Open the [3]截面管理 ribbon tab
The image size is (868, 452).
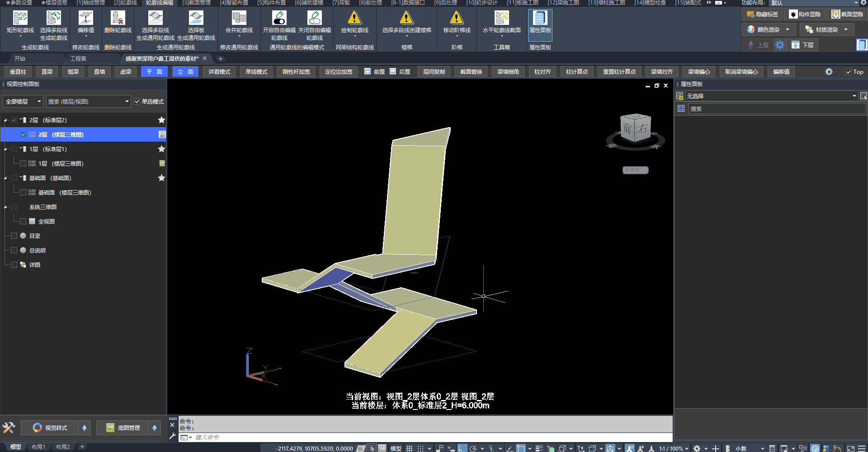196,3
